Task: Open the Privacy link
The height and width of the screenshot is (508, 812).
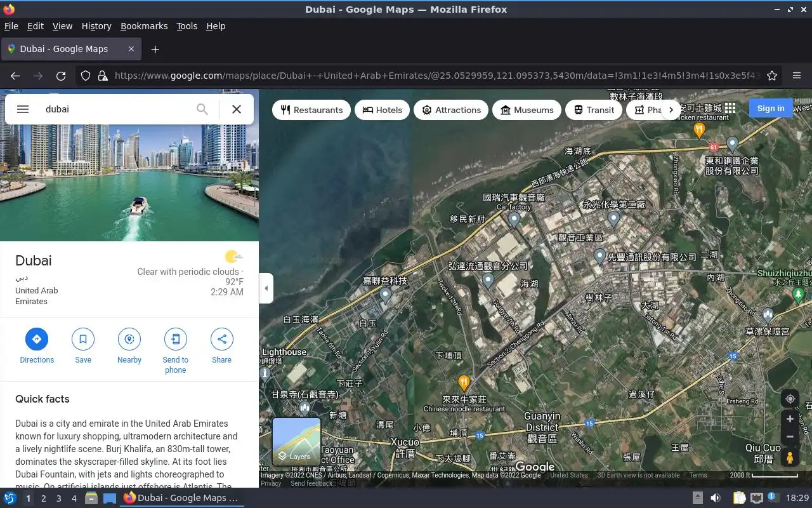Action: (271, 483)
